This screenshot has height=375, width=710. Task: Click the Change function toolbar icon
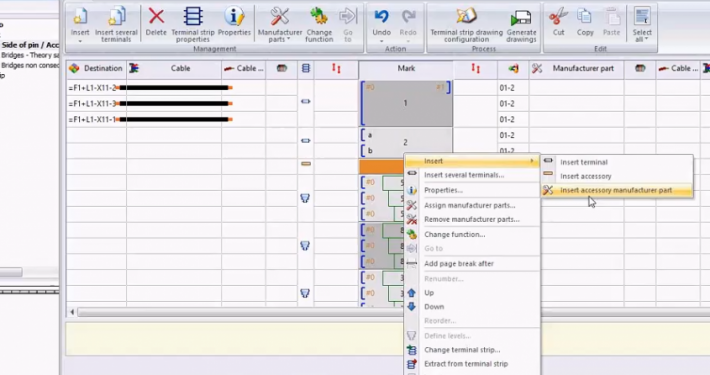click(x=319, y=17)
